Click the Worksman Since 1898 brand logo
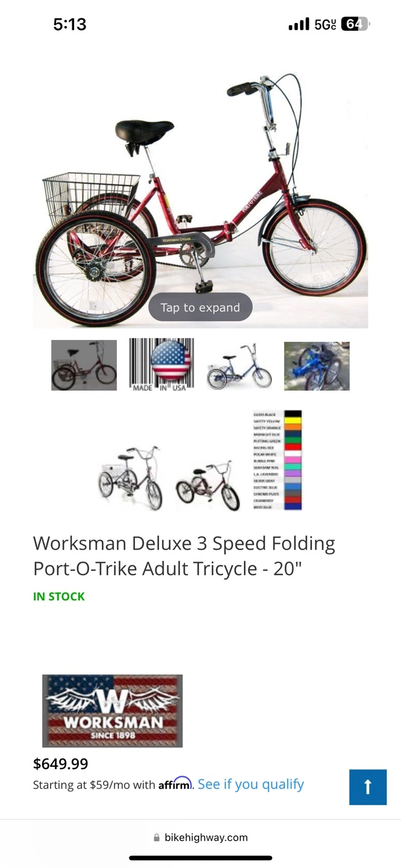The width and height of the screenshot is (401, 868). 112,711
